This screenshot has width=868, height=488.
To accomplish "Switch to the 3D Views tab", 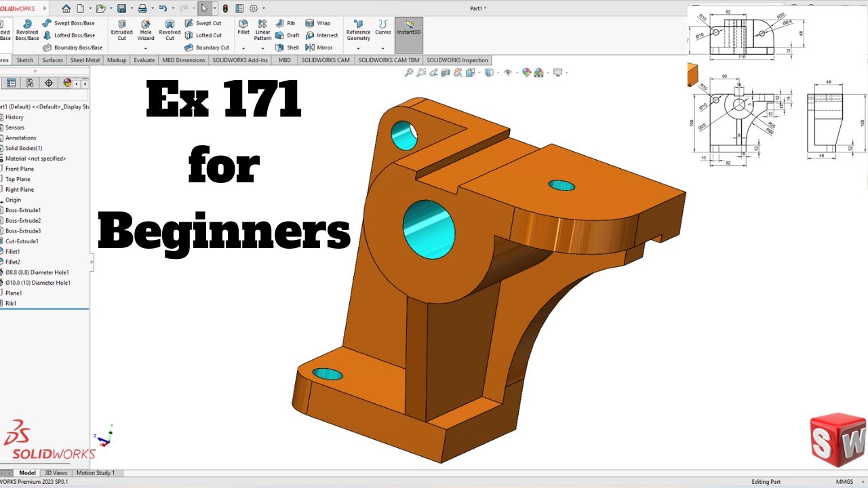I will tap(56, 473).
